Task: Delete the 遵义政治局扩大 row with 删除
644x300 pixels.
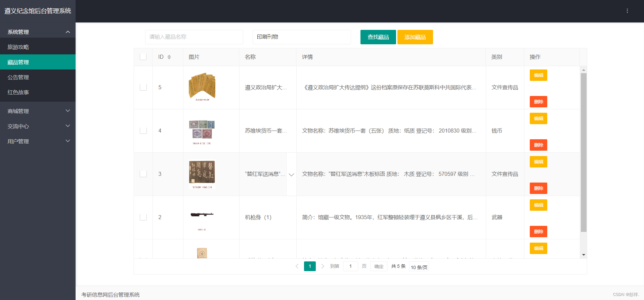Action: (539, 102)
